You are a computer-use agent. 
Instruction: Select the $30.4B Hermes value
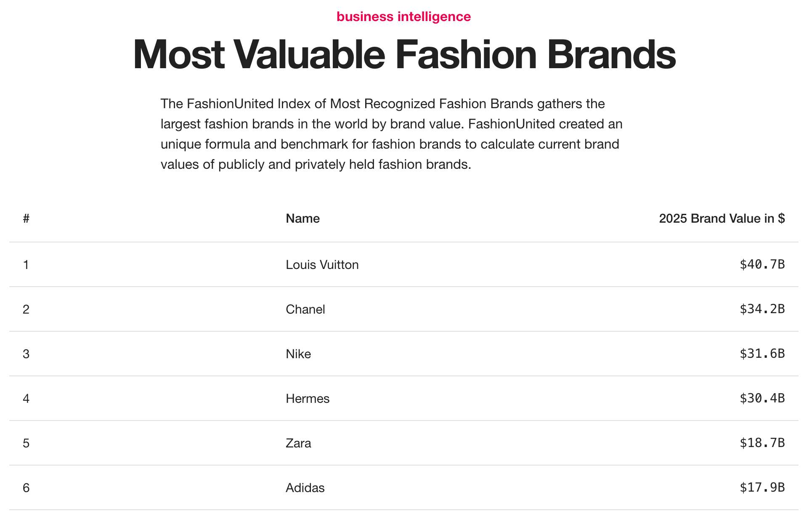point(762,398)
